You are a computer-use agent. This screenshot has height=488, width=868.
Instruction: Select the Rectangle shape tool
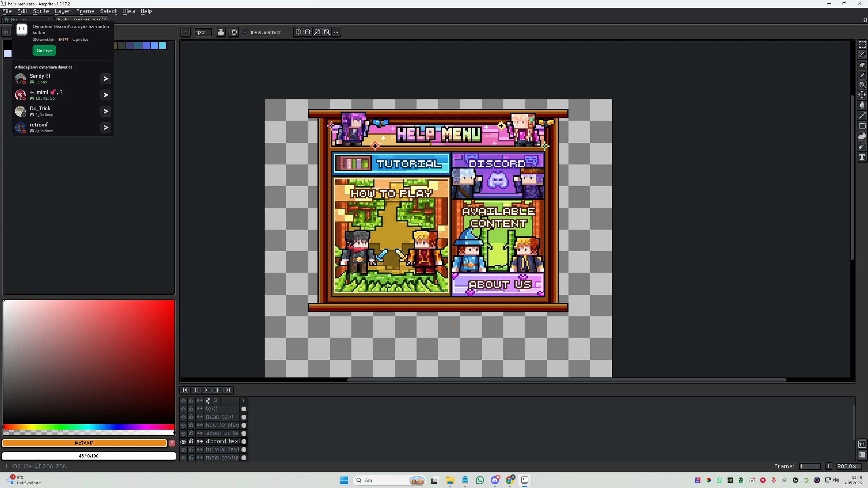pyautogui.click(x=862, y=126)
